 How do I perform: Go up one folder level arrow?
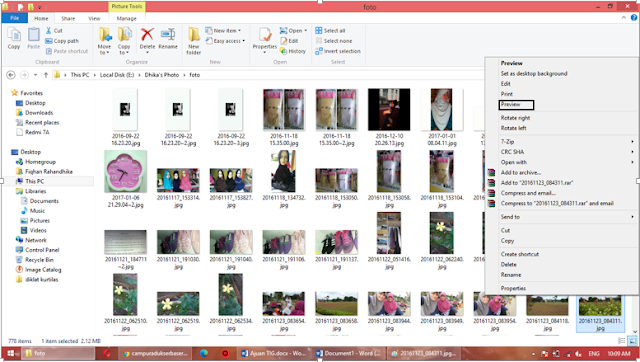pos(46,75)
